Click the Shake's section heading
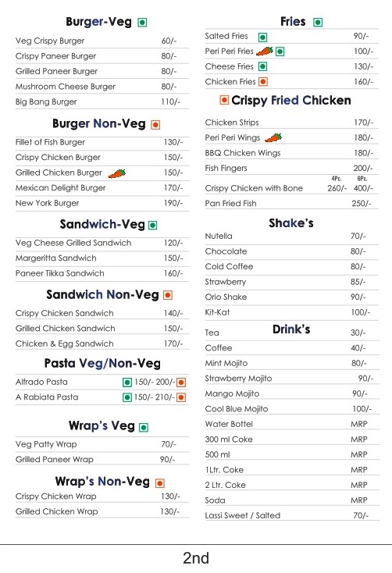The width and height of the screenshot is (392, 573). click(291, 223)
